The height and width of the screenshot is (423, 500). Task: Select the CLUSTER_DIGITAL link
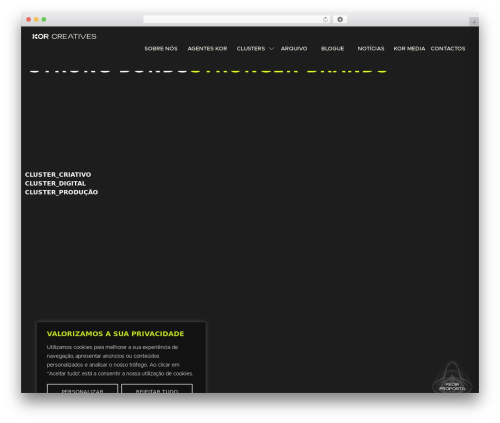[55, 183]
